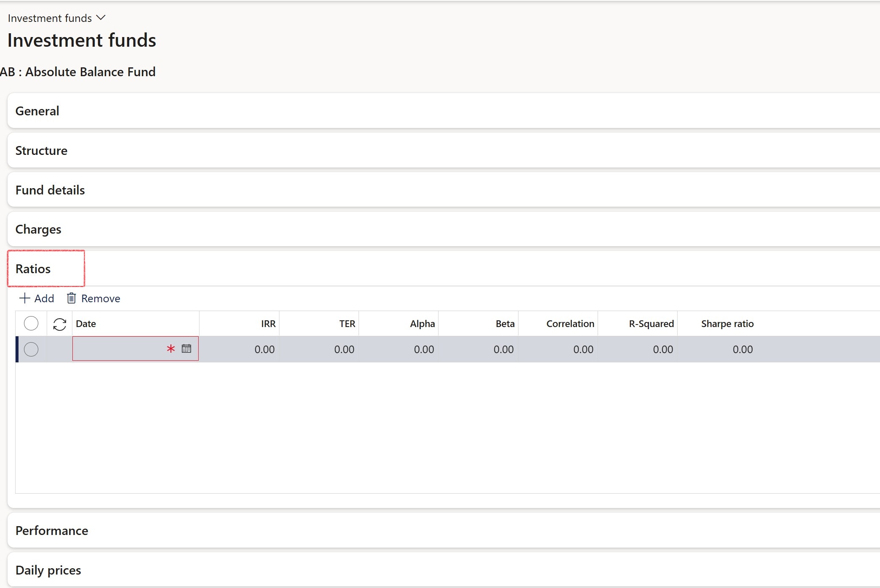Click the Add button in Ratios

tap(37, 298)
